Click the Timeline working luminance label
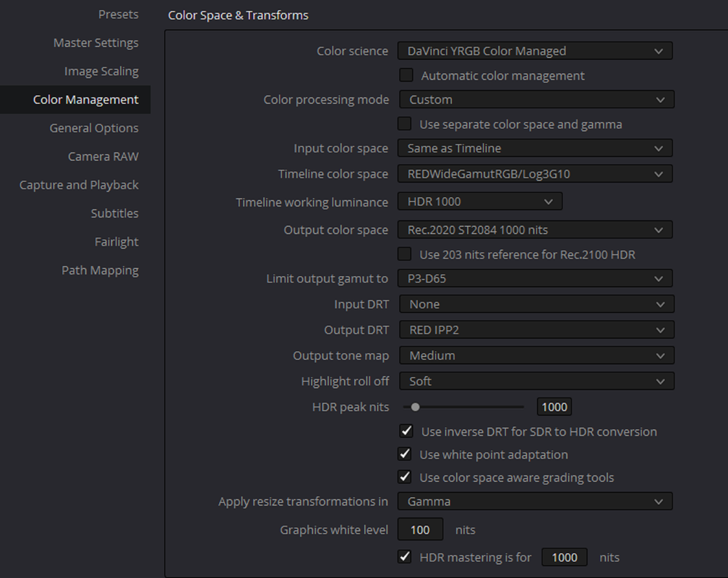Screen dimensions: 728x578 [x=312, y=202]
